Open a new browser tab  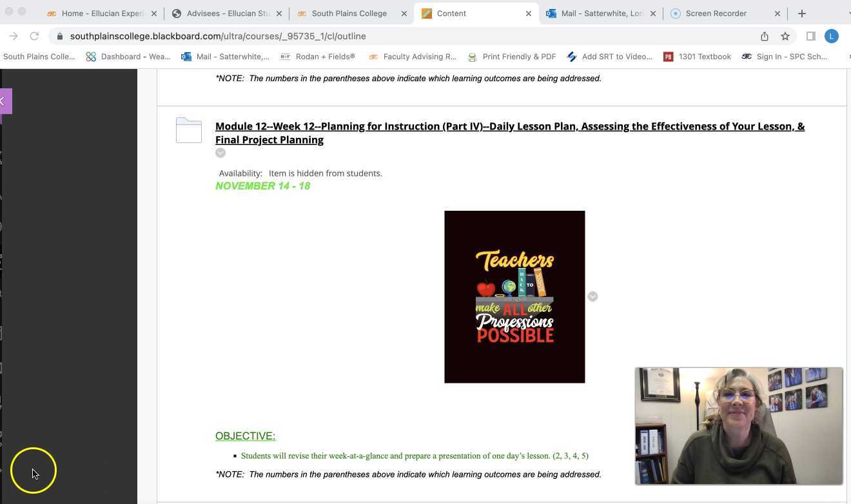pos(802,13)
